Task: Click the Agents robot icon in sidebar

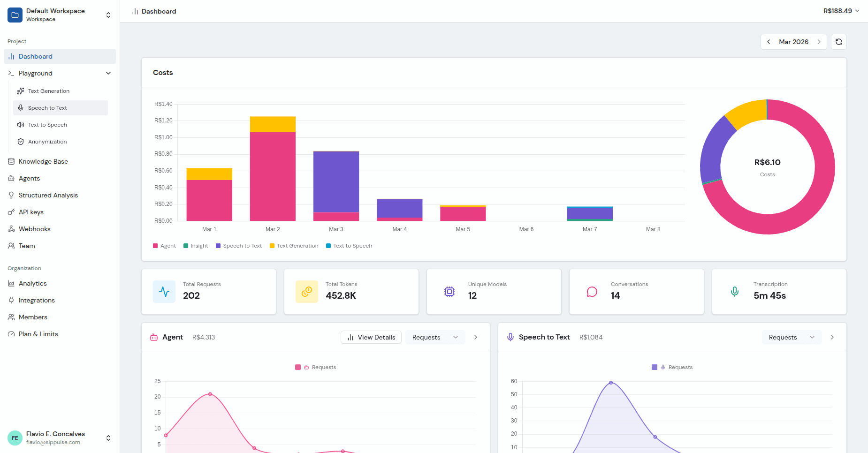Action: click(x=11, y=178)
